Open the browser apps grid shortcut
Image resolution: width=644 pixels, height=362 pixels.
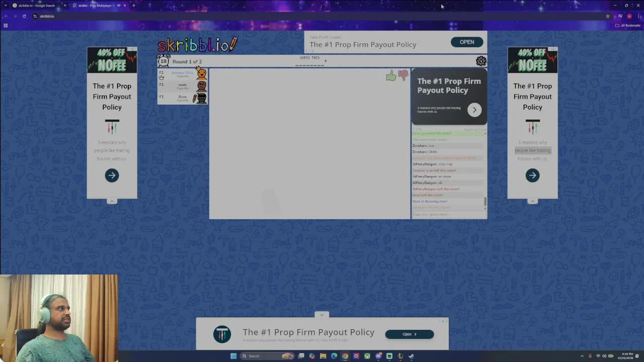coord(6,26)
